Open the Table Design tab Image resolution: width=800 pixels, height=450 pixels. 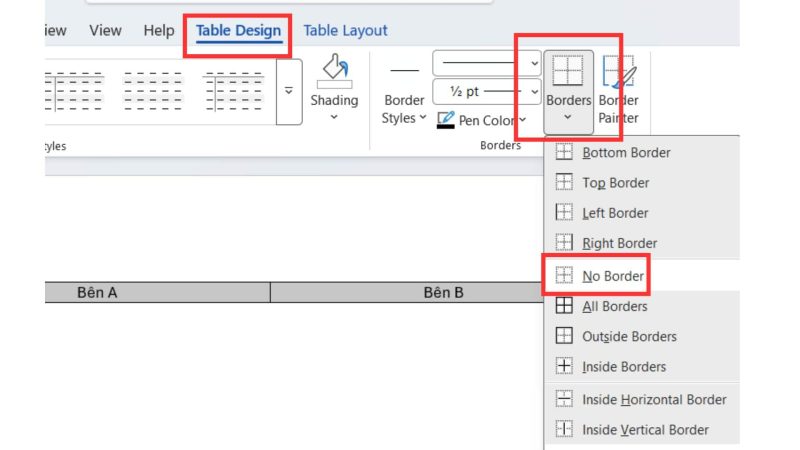click(238, 31)
